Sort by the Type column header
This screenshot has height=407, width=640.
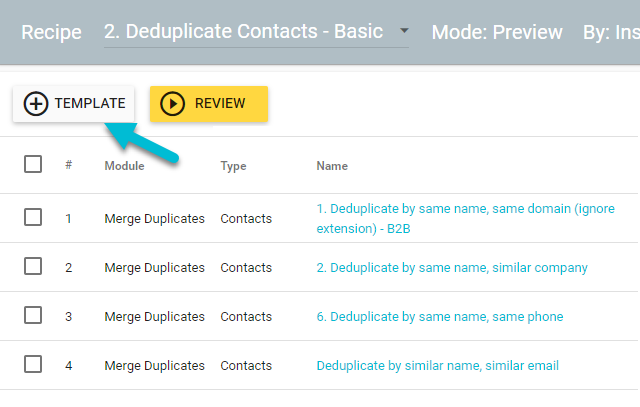point(233,166)
